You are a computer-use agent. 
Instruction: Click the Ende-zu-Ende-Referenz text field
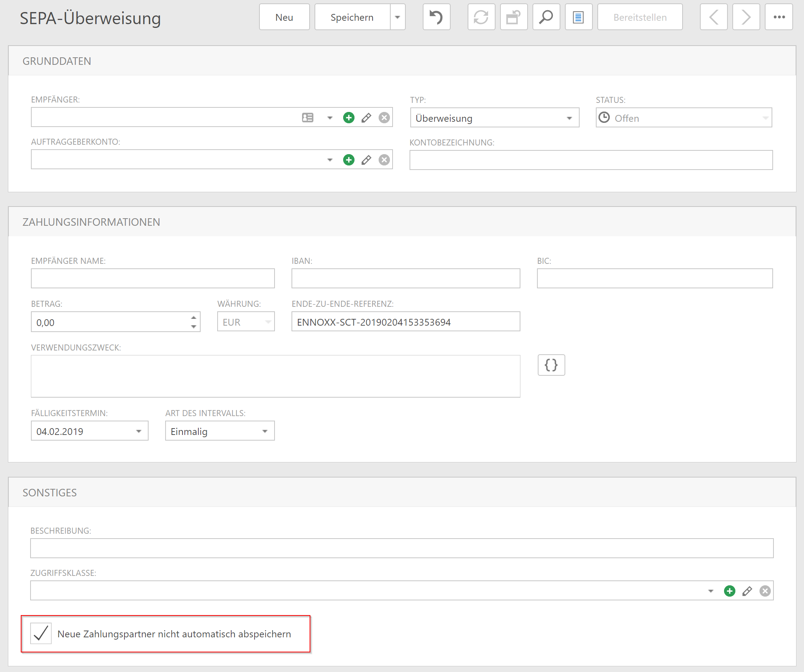[x=405, y=322]
